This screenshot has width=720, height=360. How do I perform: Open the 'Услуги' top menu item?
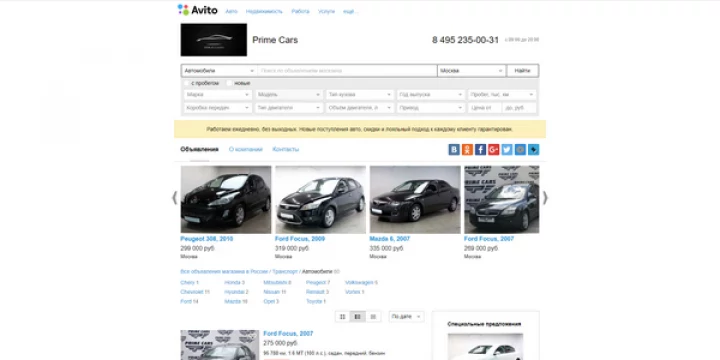(x=326, y=11)
